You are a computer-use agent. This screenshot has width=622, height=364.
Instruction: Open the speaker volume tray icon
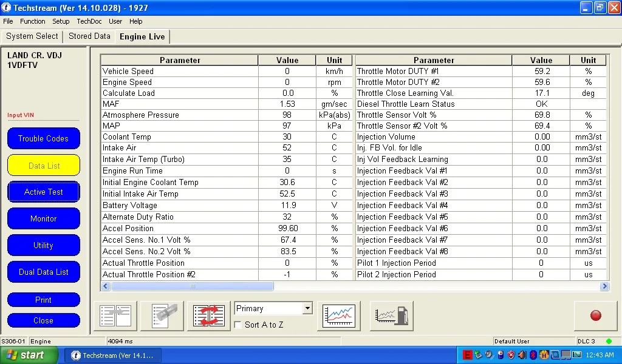[x=522, y=355]
